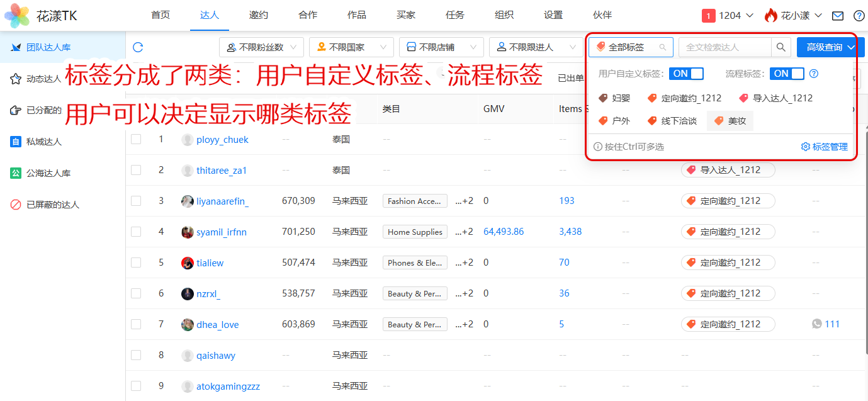Image resolution: width=868 pixels, height=401 pixels.
Task: Click the help icon beside 流程标签
Action: click(x=814, y=74)
